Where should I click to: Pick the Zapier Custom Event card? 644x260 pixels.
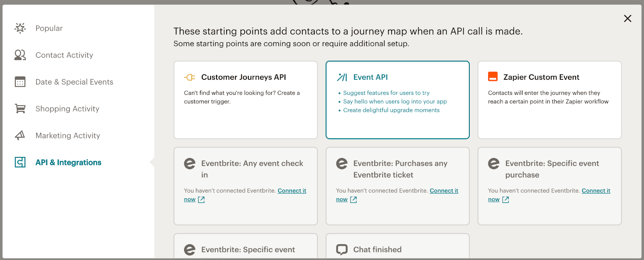click(x=549, y=100)
